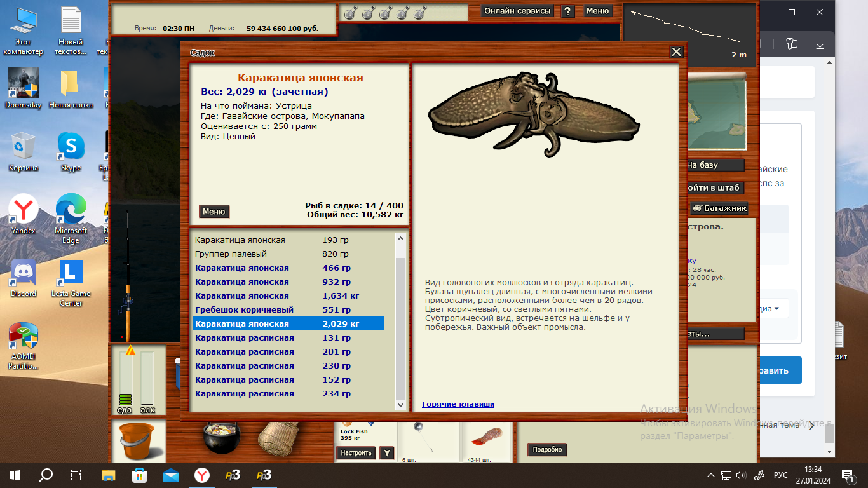Click fish list scrollbar up arrow
Screen dimensions: 868x488
(x=400, y=239)
